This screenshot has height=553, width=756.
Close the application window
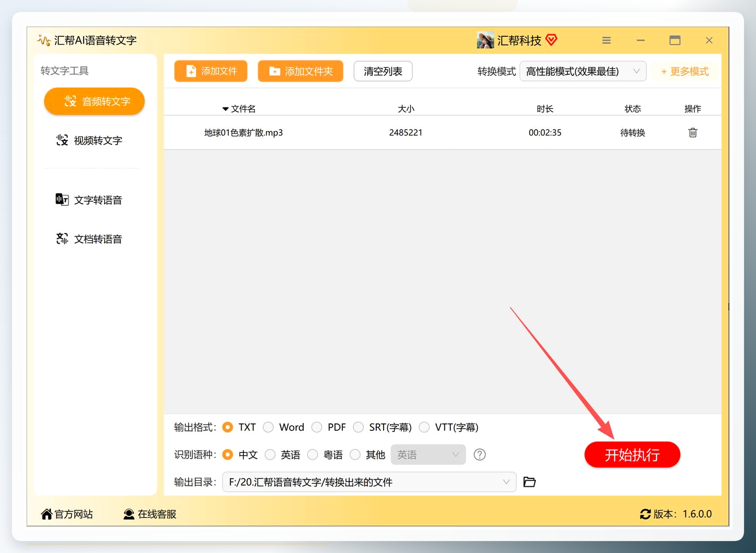coord(709,40)
